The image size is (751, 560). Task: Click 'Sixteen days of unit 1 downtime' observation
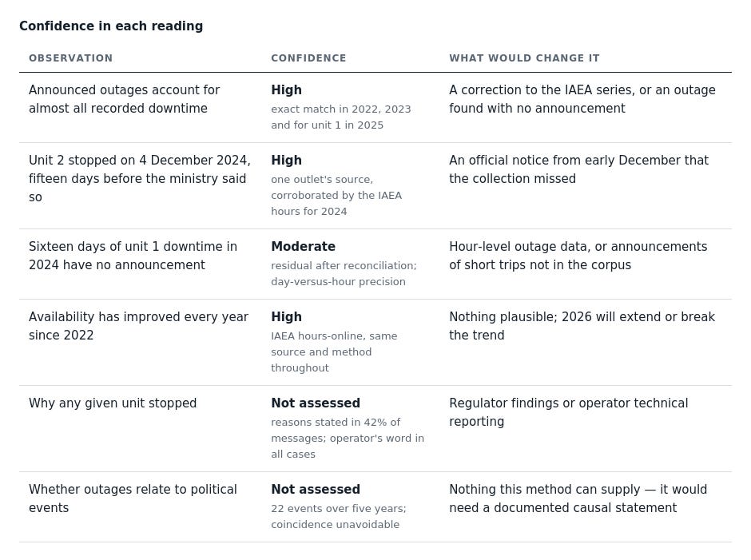(133, 256)
